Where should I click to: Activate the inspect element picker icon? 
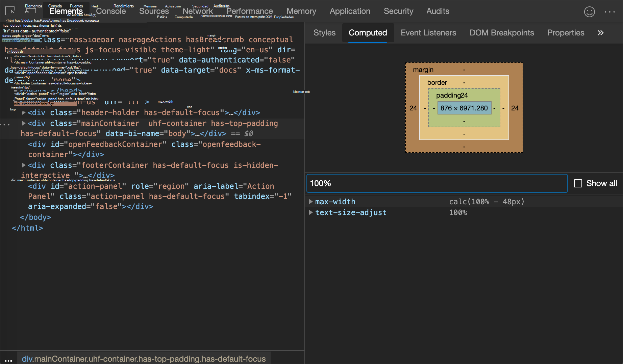[10, 11]
